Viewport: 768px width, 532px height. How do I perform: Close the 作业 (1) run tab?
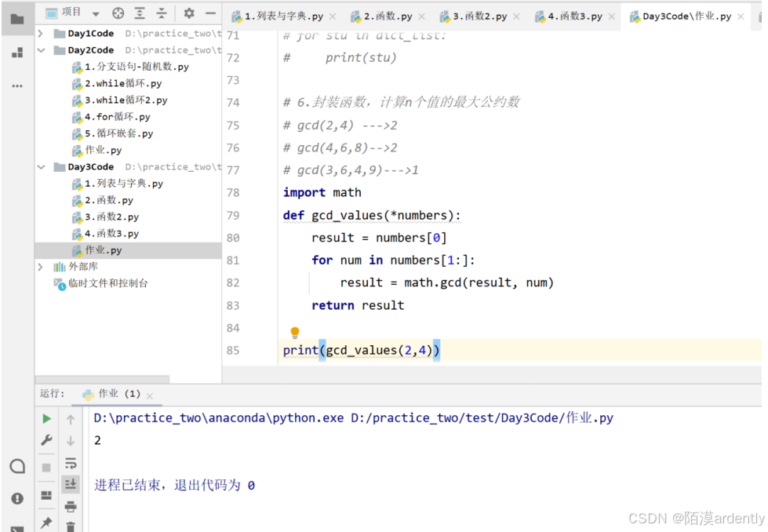(x=150, y=395)
